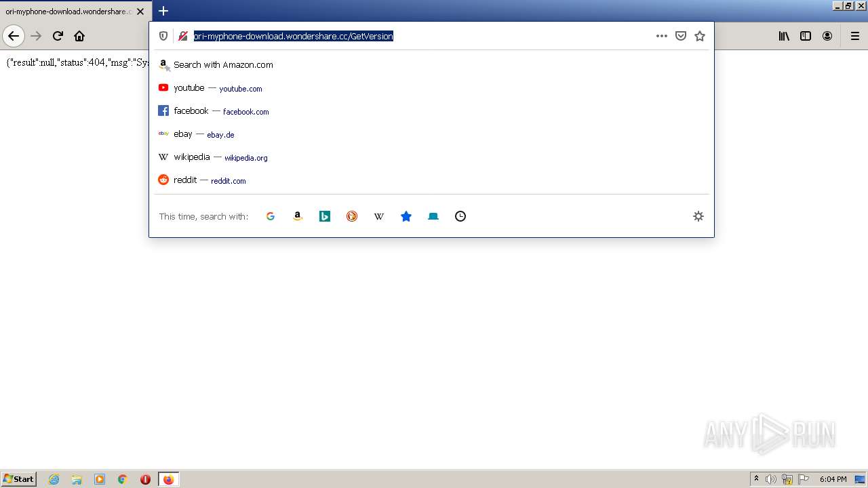Open tracking protection shield icon
868x488 pixels.
[x=163, y=36]
